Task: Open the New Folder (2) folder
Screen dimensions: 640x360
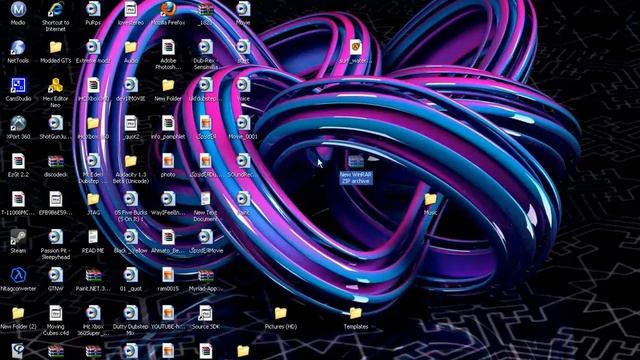Action: pyautogui.click(x=18, y=313)
